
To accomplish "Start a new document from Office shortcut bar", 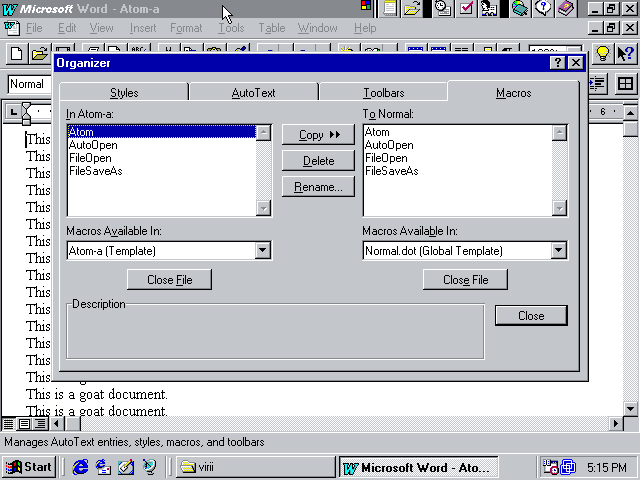I will [390, 8].
